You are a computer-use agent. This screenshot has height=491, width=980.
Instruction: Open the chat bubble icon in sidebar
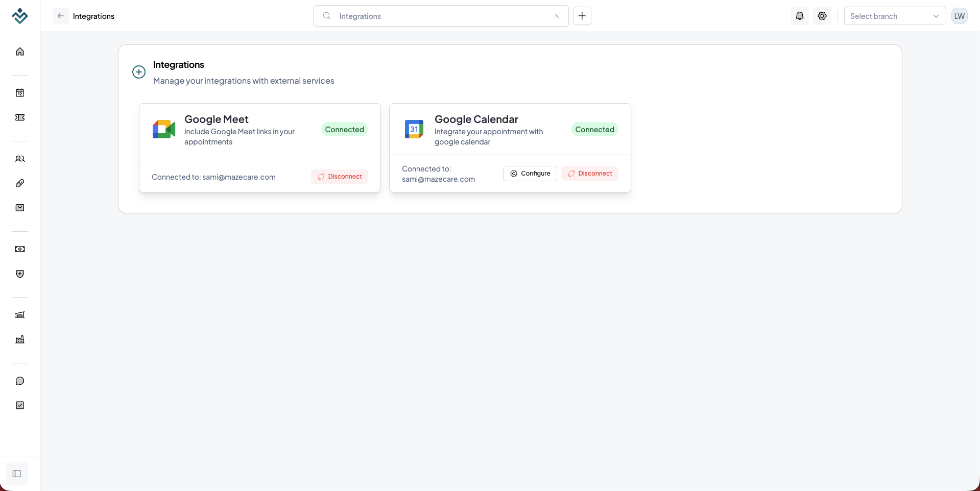pos(20,381)
